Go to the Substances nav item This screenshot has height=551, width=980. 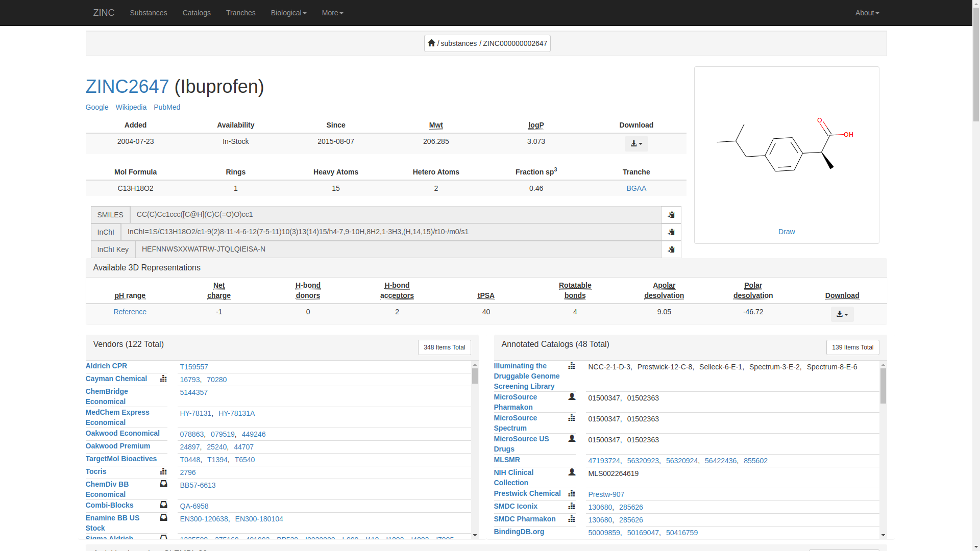(148, 13)
